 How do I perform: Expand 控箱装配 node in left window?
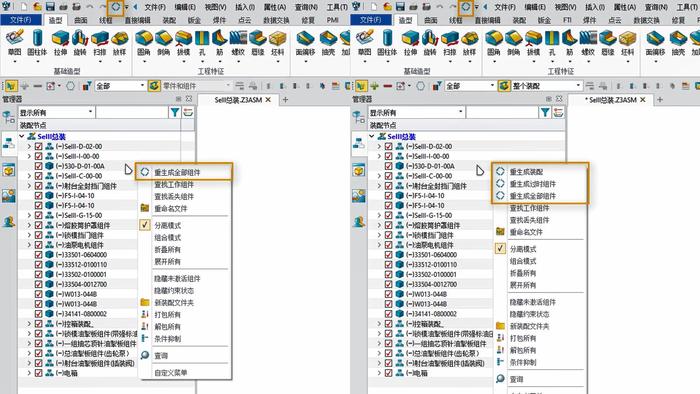click(x=29, y=323)
